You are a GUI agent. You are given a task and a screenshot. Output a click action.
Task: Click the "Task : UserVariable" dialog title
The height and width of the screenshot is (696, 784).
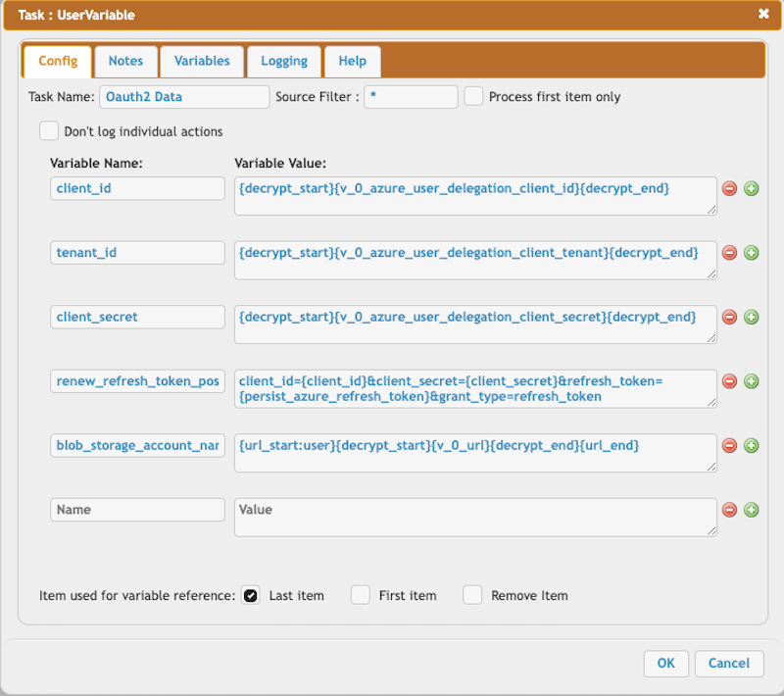(x=76, y=15)
